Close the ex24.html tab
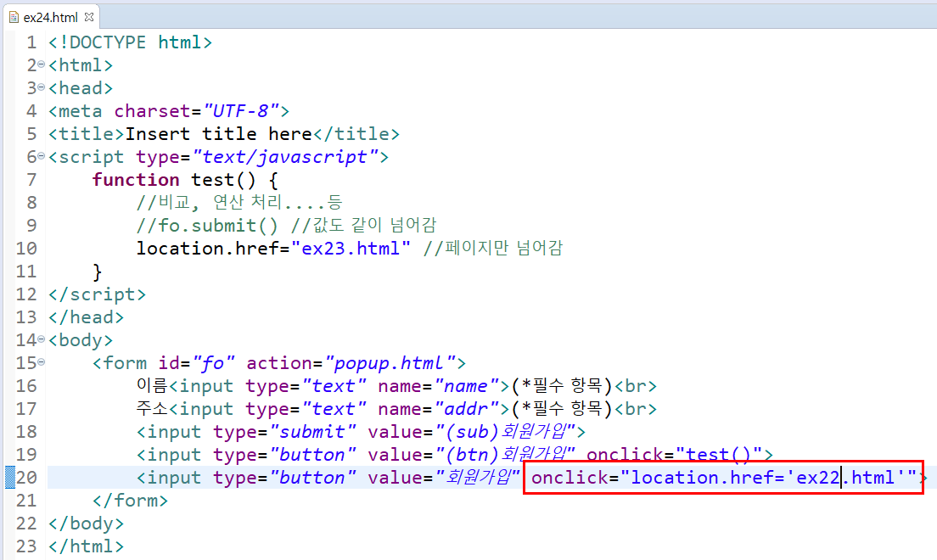The image size is (937, 560). pyautogui.click(x=89, y=17)
